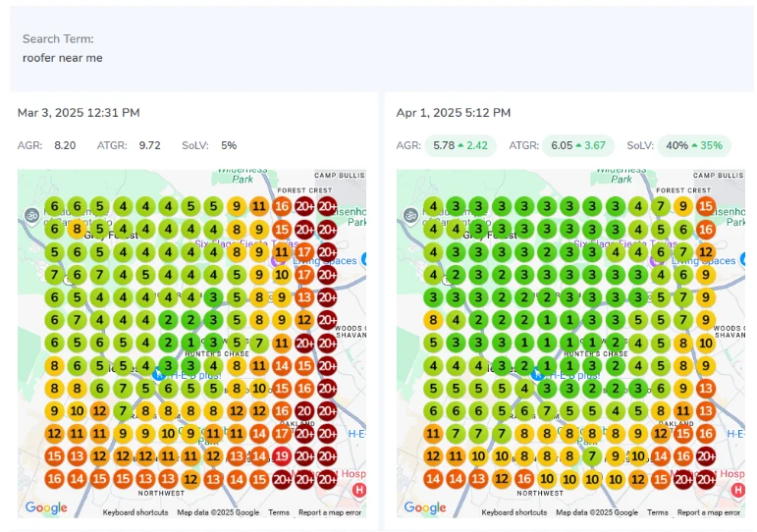Open the Google logo on the March map

point(46,507)
